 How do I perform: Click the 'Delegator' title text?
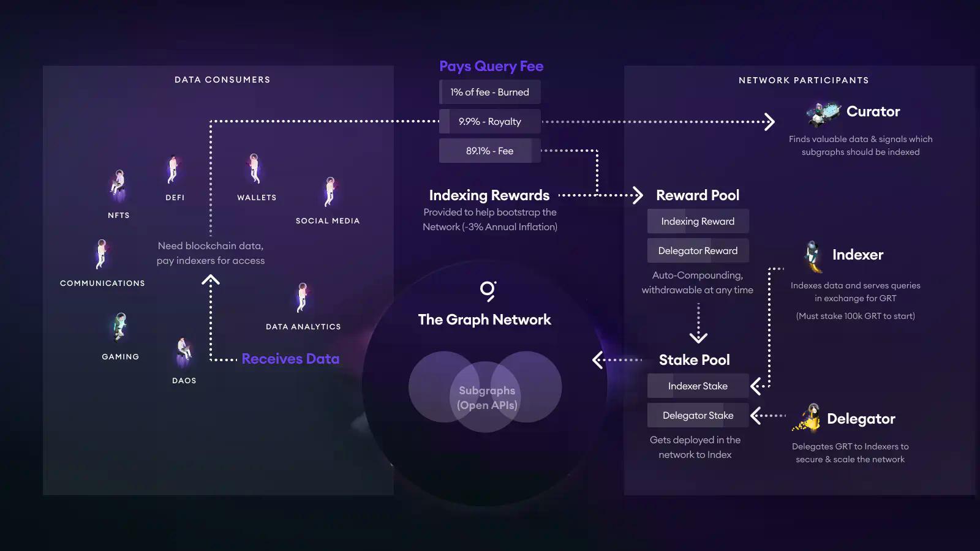(x=861, y=419)
